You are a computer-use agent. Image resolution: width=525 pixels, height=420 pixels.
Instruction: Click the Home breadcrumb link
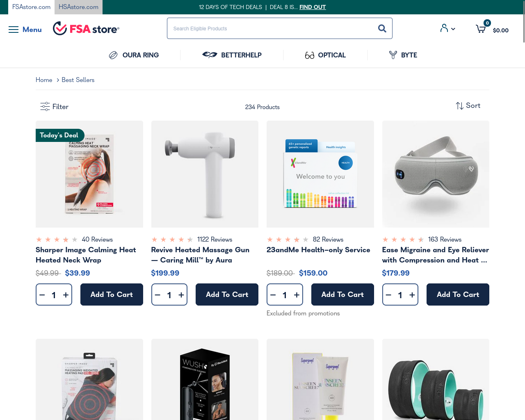pyautogui.click(x=44, y=80)
